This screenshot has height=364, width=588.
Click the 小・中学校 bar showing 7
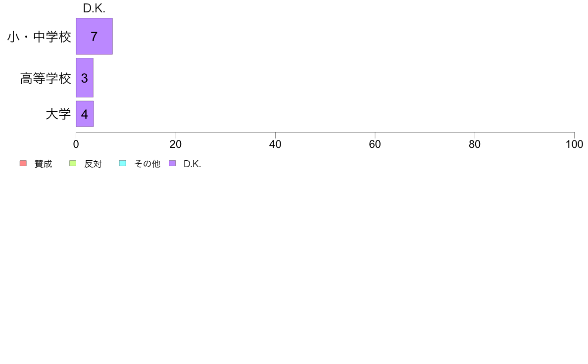tap(94, 37)
